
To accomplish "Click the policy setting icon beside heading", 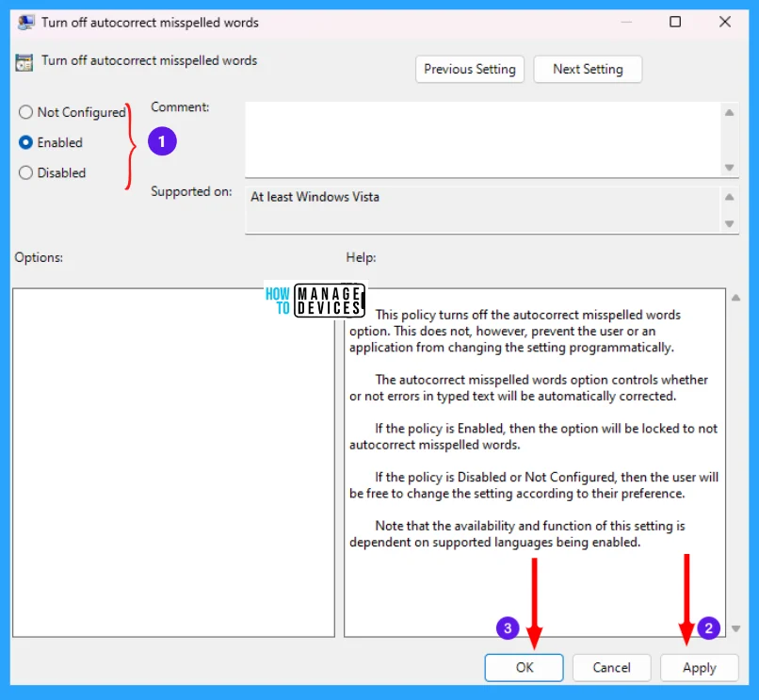I will (24, 62).
